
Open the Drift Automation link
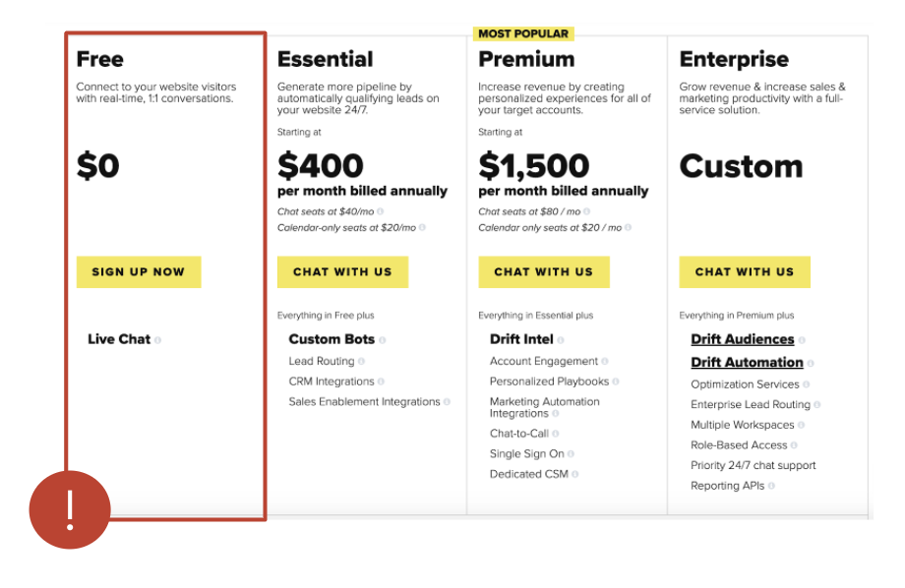(x=747, y=363)
